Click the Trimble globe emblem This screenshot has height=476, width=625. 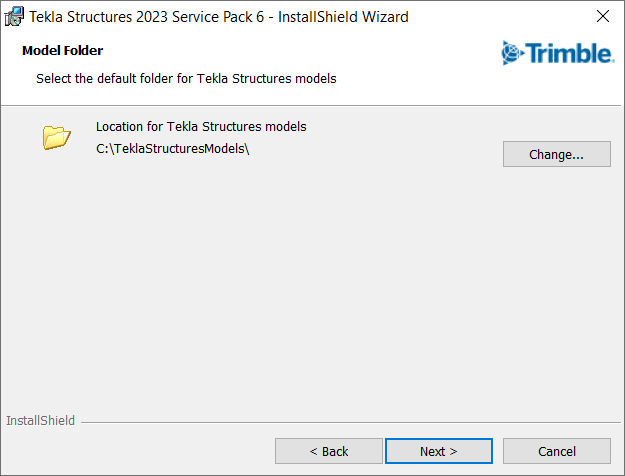pos(512,52)
